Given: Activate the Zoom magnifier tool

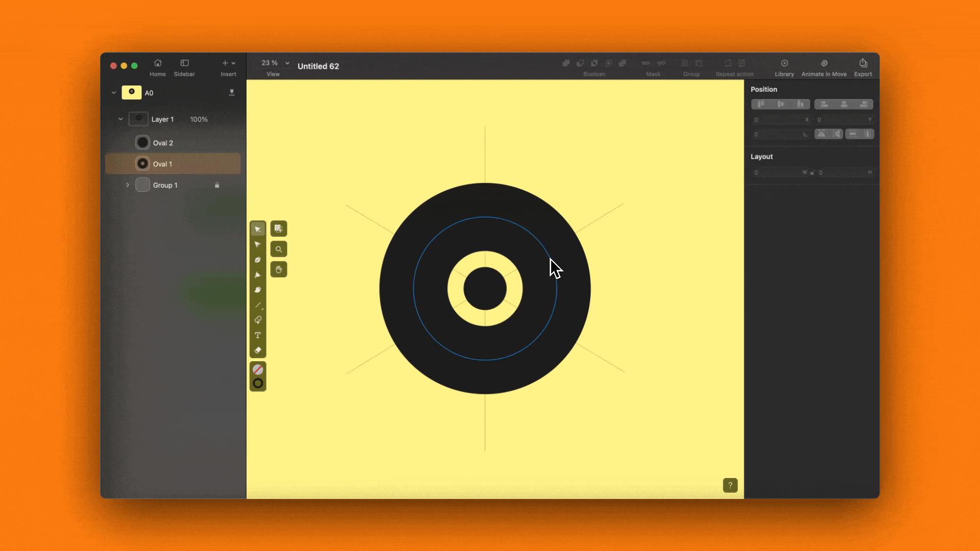Looking at the screenshot, I should click(x=279, y=249).
